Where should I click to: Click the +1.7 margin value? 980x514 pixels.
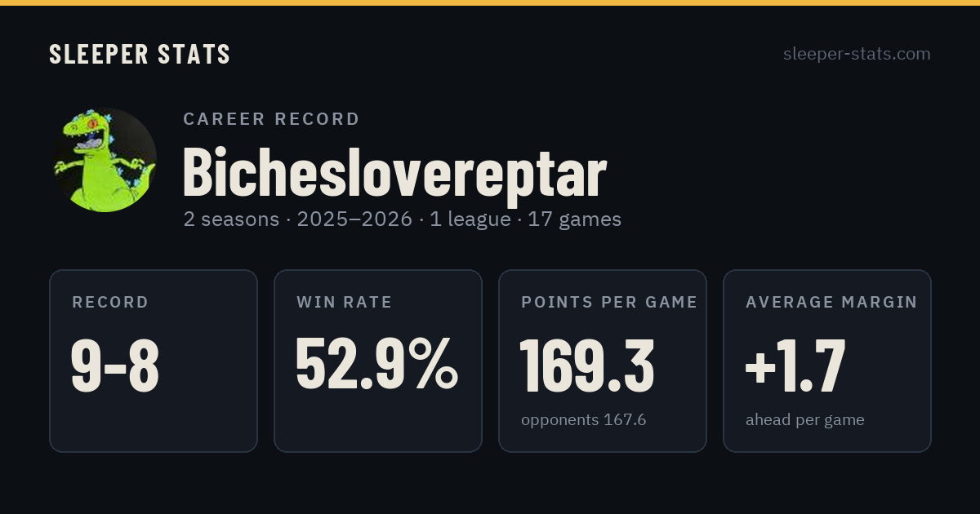pos(795,366)
